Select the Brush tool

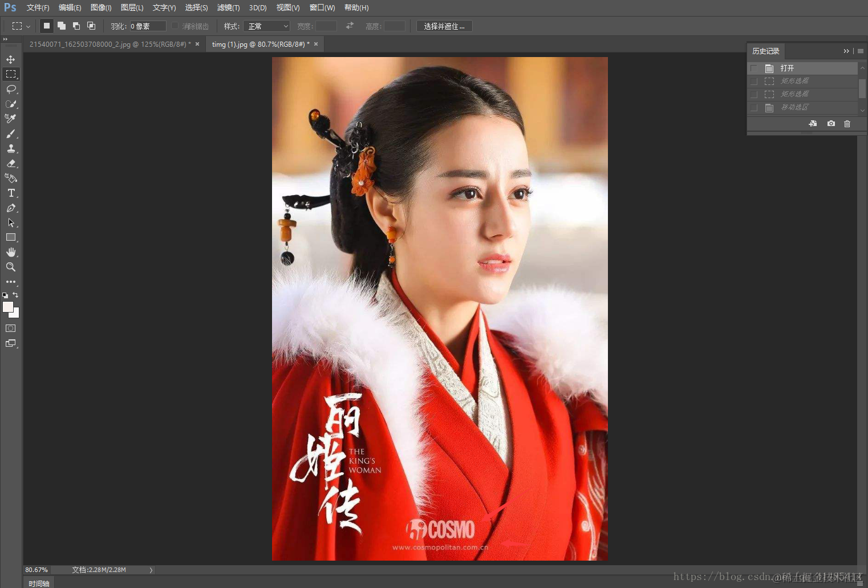pos(11,133)
